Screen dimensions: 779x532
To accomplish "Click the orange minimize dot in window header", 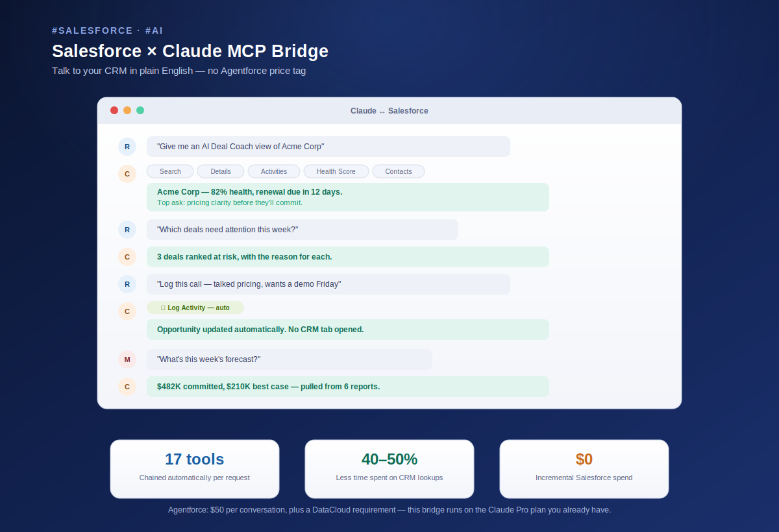I will click(x=127, y=110).
